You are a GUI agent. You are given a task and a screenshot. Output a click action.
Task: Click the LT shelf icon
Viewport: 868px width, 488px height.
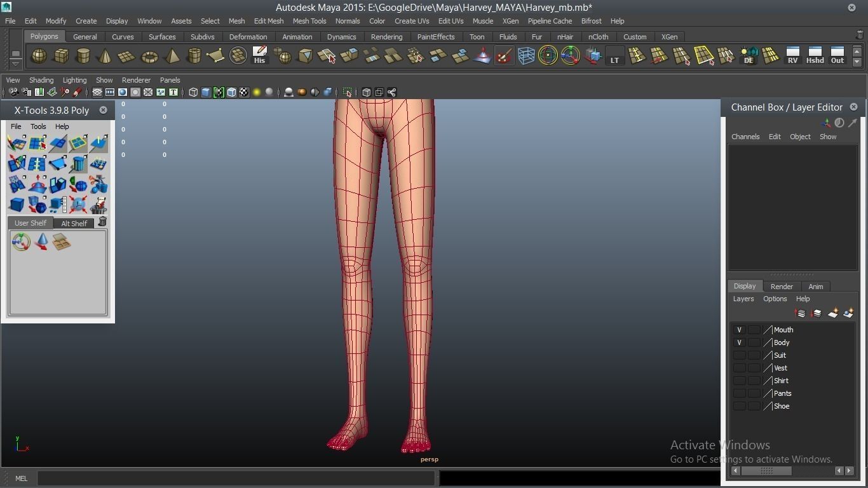[614, 56]
